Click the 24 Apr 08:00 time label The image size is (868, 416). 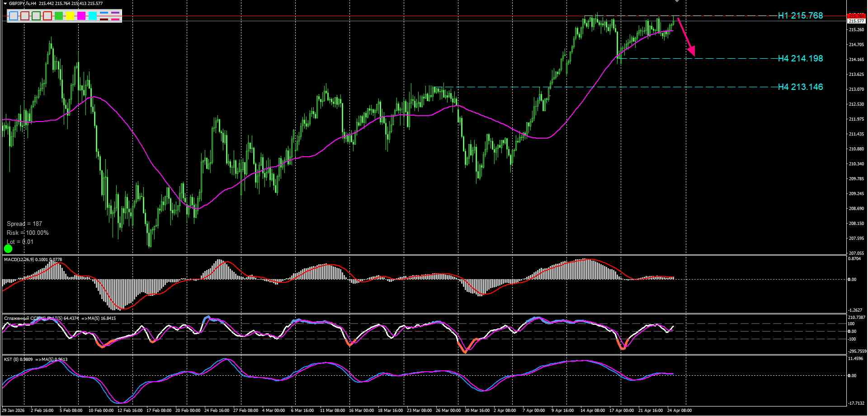point(679,411)
